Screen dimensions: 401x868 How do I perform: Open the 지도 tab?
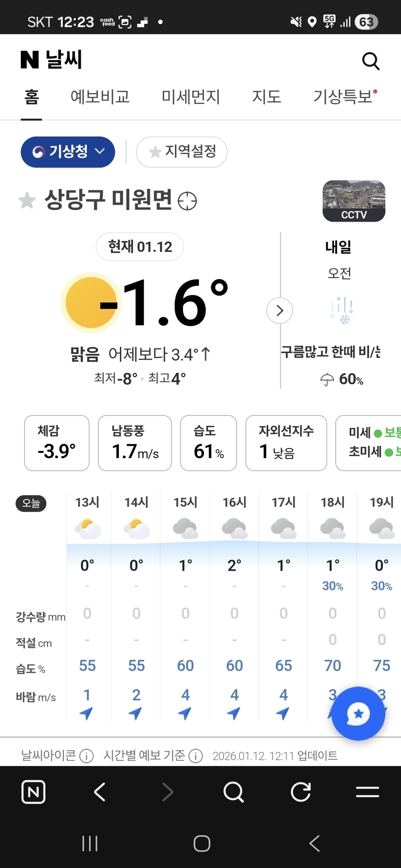(266, 97)
